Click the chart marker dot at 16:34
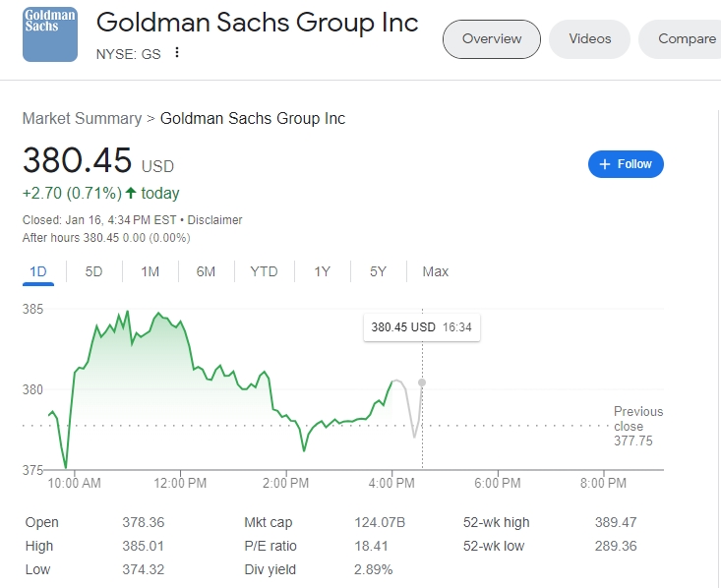This screenshot has width=721, height=588. pos(422,382)
